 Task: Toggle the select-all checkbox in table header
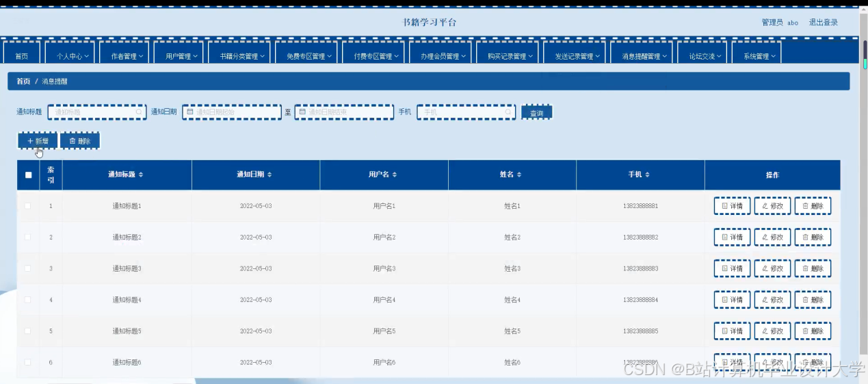pyautogui.click(x=28, y=175)
